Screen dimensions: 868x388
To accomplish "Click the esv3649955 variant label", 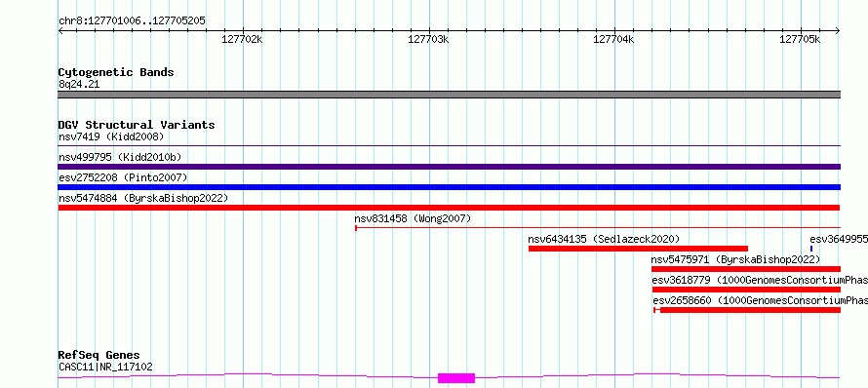I will [839, 239].
